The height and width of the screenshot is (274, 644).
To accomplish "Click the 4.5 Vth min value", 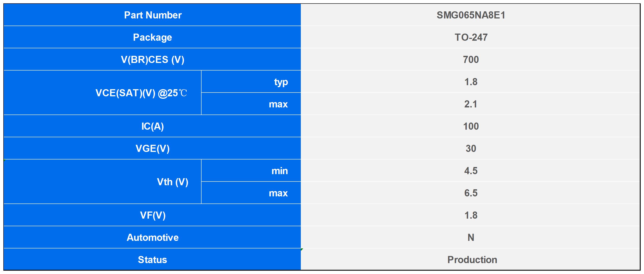I will pos(471,171).
